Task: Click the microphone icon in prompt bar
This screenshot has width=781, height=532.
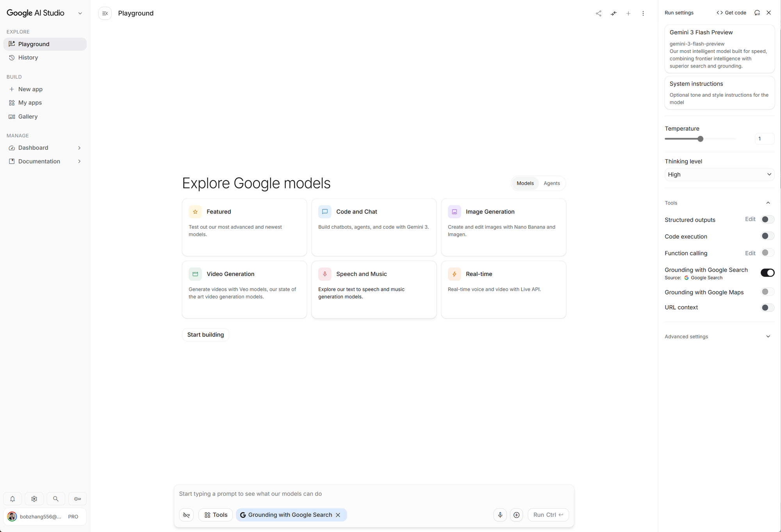Action: click(500, 515)
